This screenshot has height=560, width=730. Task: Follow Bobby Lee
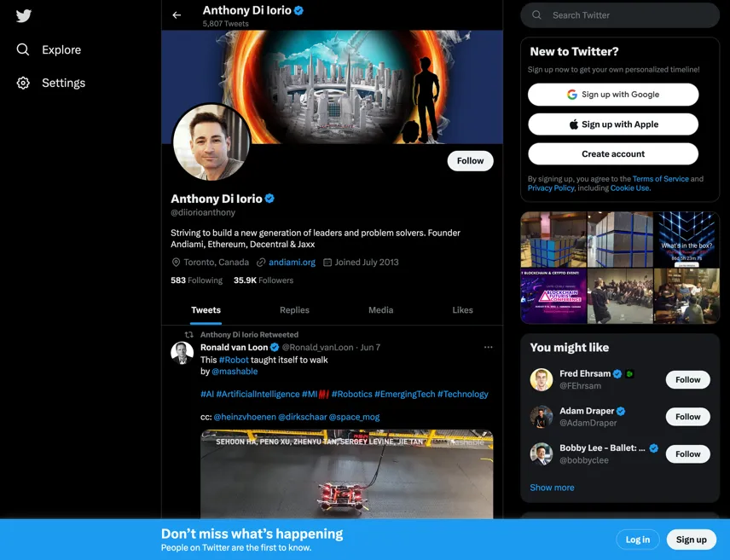(687, 454)
